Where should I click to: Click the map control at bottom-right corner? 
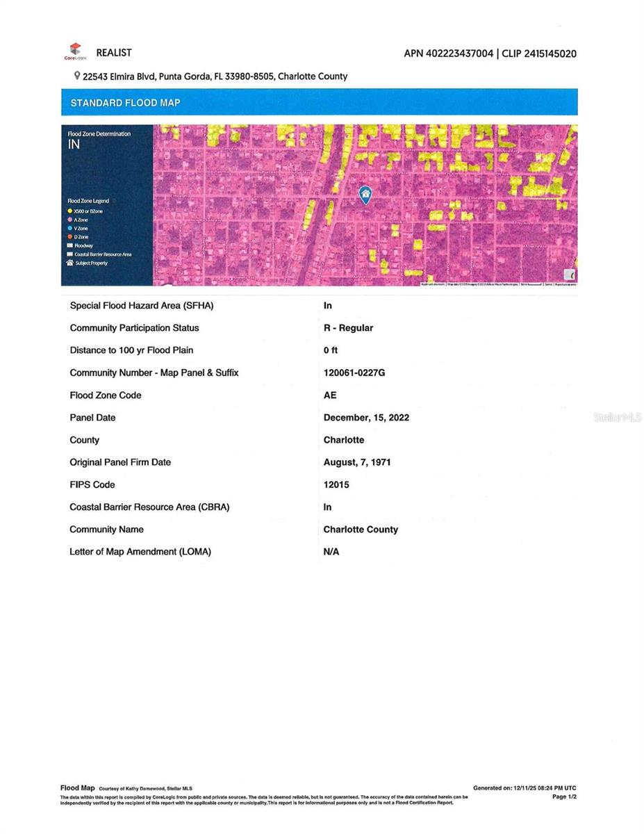click(x=570, y=275)
